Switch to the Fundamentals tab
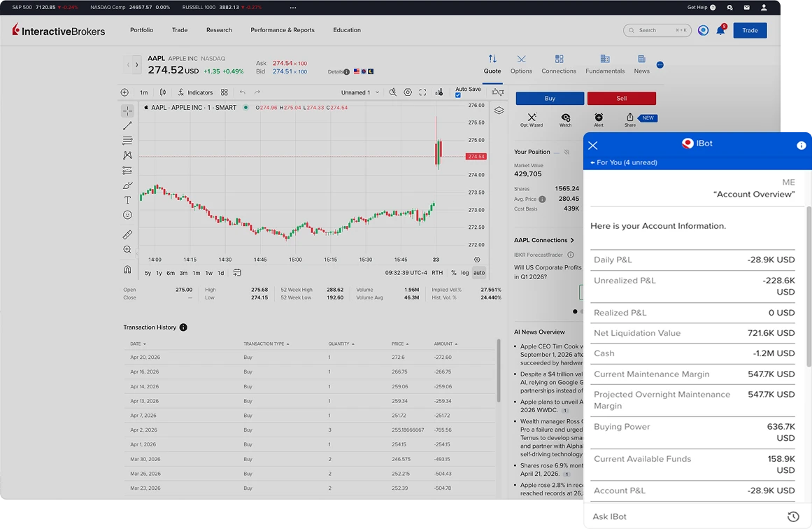This screenshot has width=812, height=529. coord(605,65)
